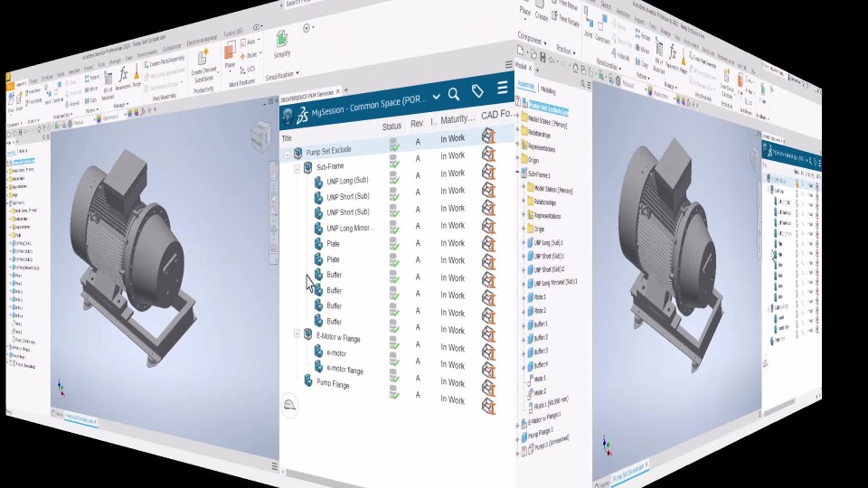Open the Electromechanical ribbon tab in left window
This screenshot has height=488, width=868.
click(202, 41)
